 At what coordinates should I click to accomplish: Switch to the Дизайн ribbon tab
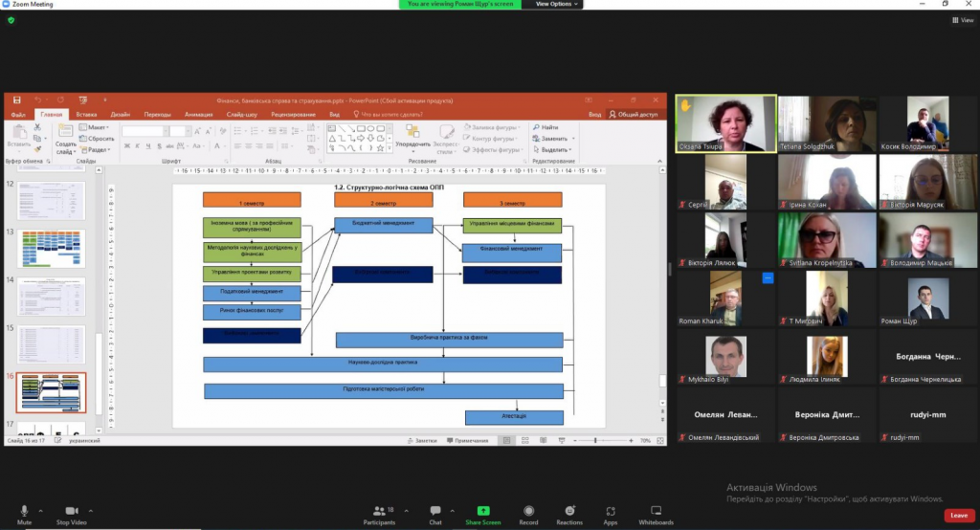pos(120,114)
